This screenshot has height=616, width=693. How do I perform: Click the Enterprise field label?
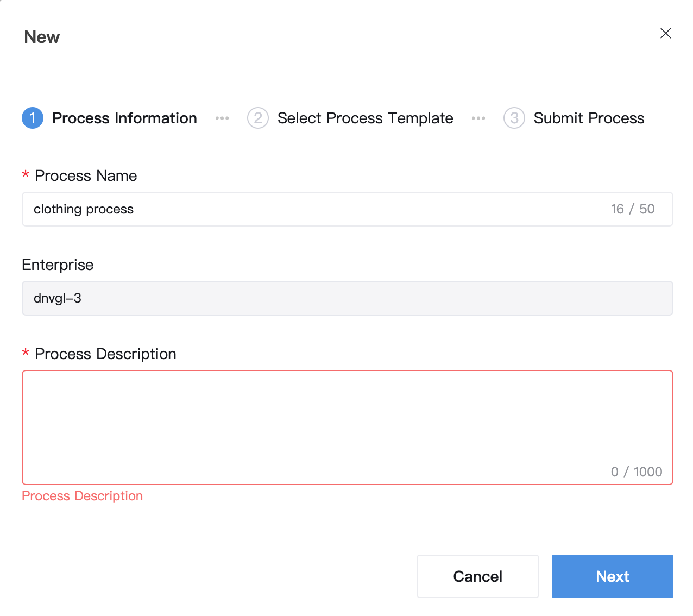[x=58, y=265]
